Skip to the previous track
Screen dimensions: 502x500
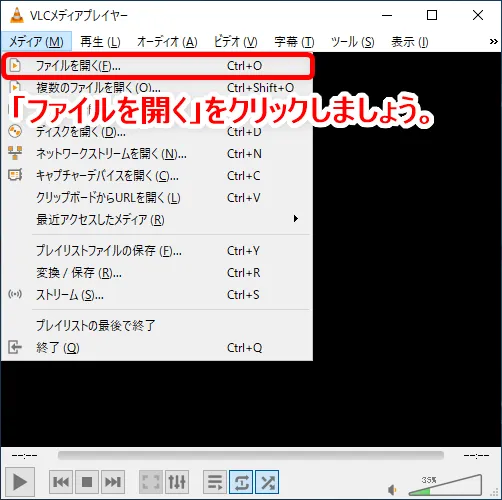tap(61, 482)
